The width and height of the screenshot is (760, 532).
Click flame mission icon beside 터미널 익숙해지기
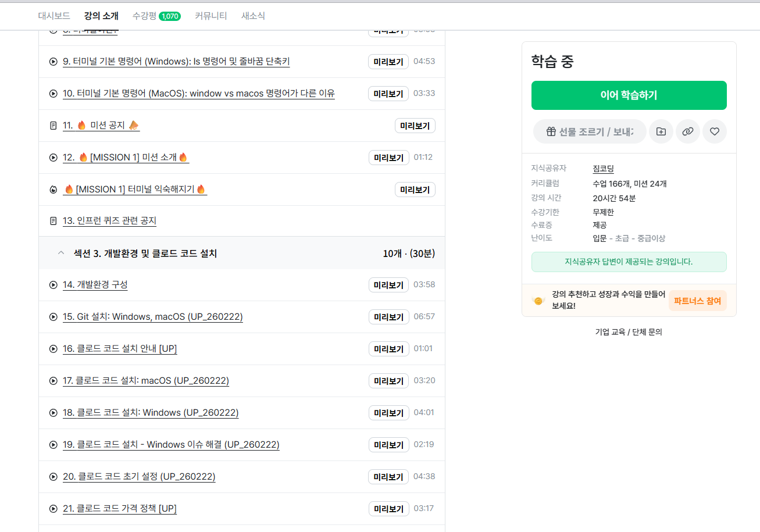click(53, 190)
